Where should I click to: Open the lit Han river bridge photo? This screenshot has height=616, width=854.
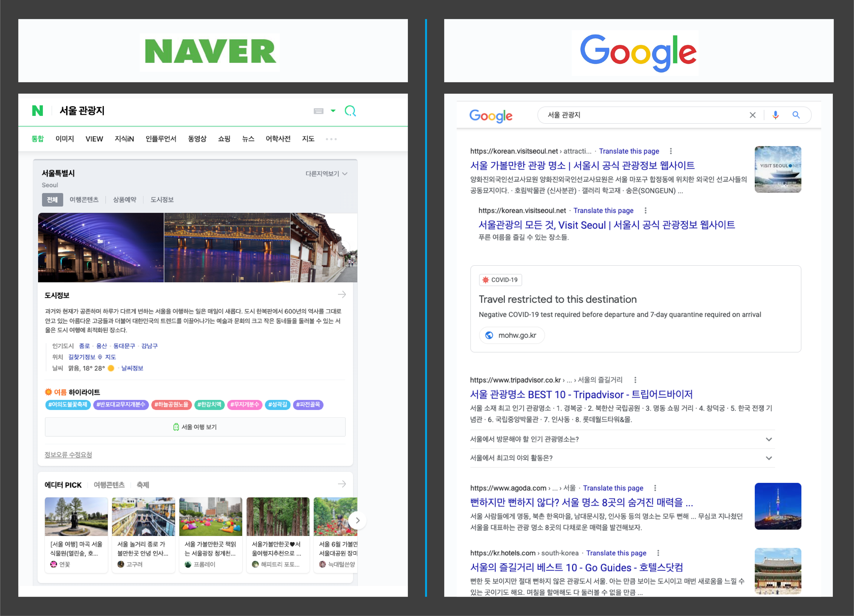pos(227,248)
